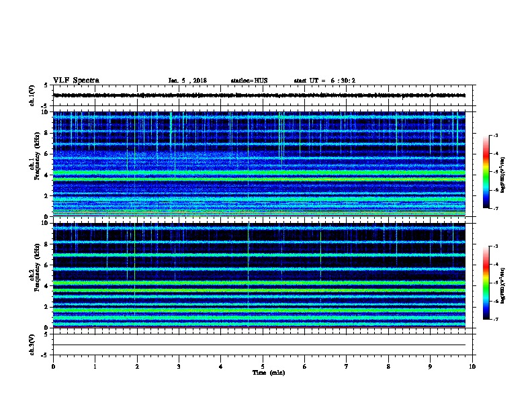The height and width of the screenshot is (411, 532).
Task: Click the "4" kHz tick on ch.1 frequency axis
Action: pyautogui.click(x=47, y=175)
